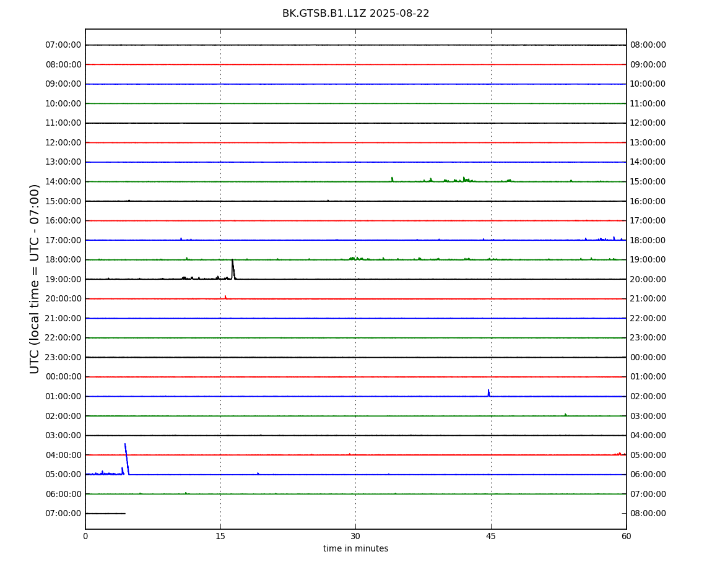Viewport: 712px width, 588px height.
Task: Click the left axis label 13:00:00
Action: pyautogui.click(x=63, y=162)
